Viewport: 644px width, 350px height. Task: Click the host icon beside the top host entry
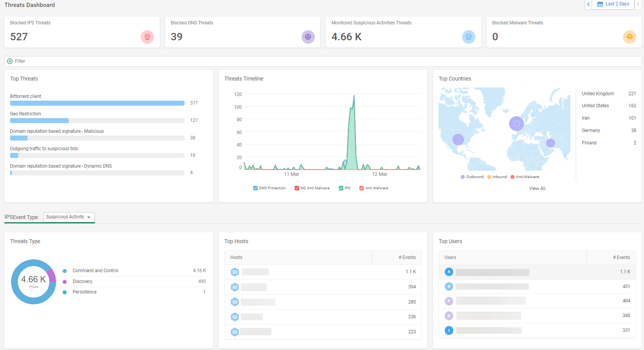pos(235,272)
